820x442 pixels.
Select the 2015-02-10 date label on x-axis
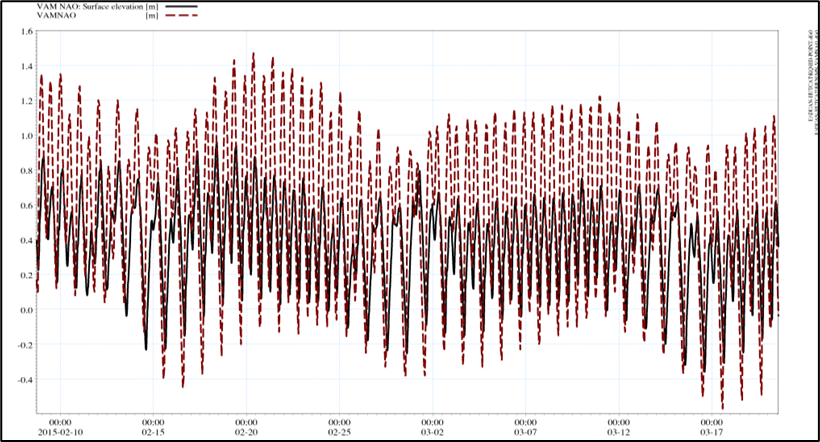tap(60, 432)
